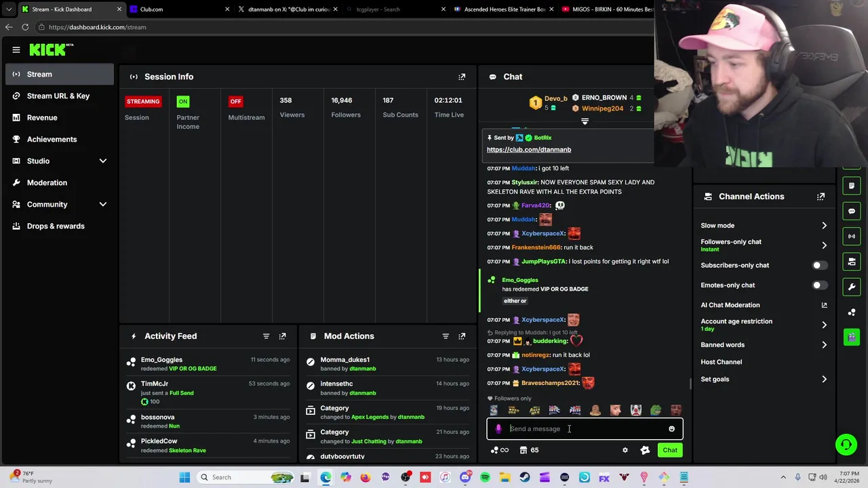Click the broadcast signal icon in right sidebar
The height and width of the screenshot is (488, 868).
(x=852, y=236)
